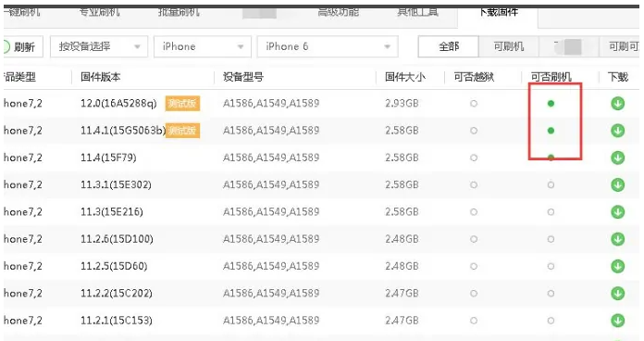Click the jailbreak indicator for 11.4.1 firmware
The image size is (644, 341).
coord(474,131)
